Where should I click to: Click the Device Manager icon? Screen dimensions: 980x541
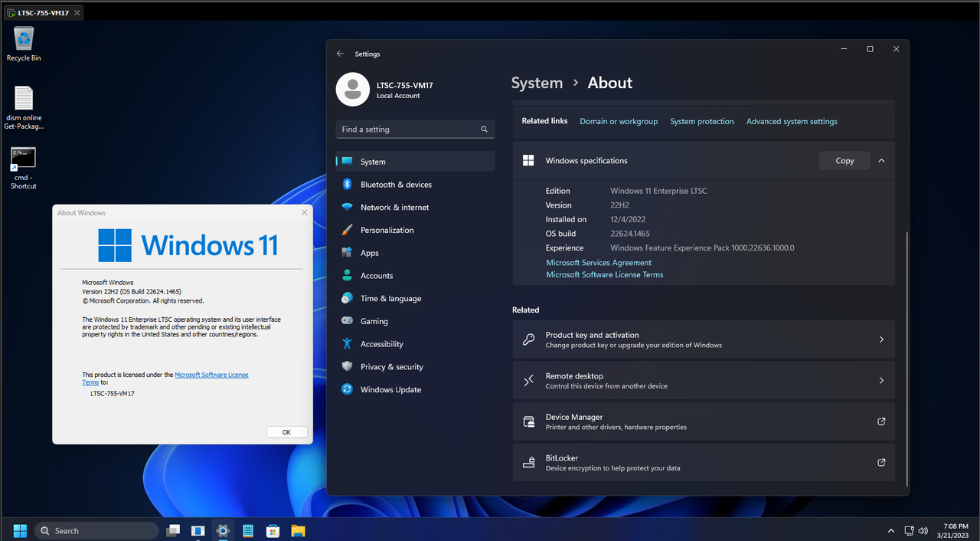(528, 421)
